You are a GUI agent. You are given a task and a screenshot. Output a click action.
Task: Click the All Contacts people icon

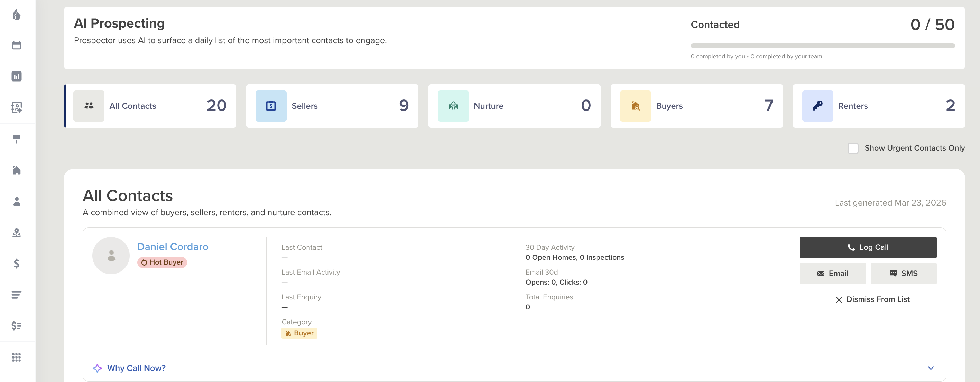[x=89, y=106]
